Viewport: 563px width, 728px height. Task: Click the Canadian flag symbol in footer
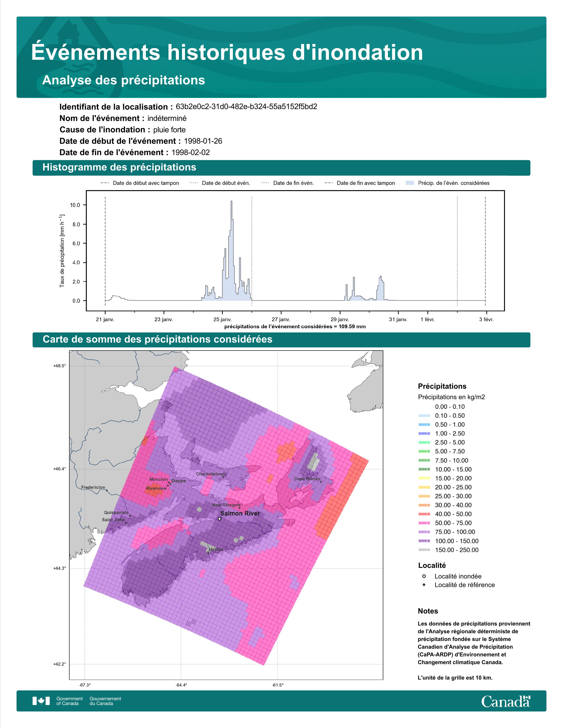41,701
